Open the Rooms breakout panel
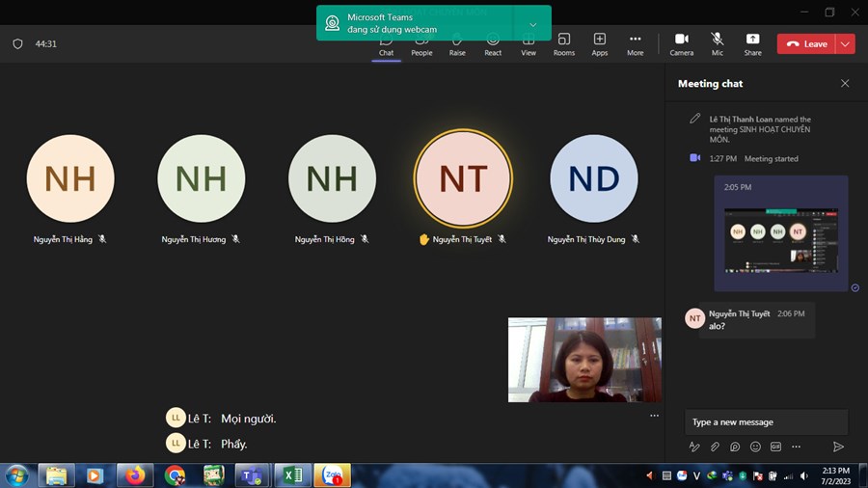The width and height of the screenshot is (868, 488). 564,43
